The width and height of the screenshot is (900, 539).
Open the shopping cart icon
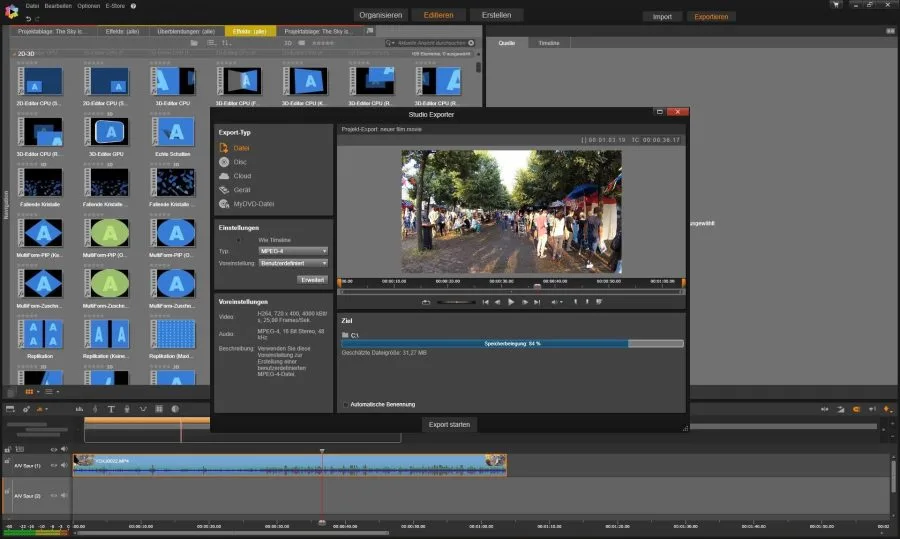(x=836, y=5)
